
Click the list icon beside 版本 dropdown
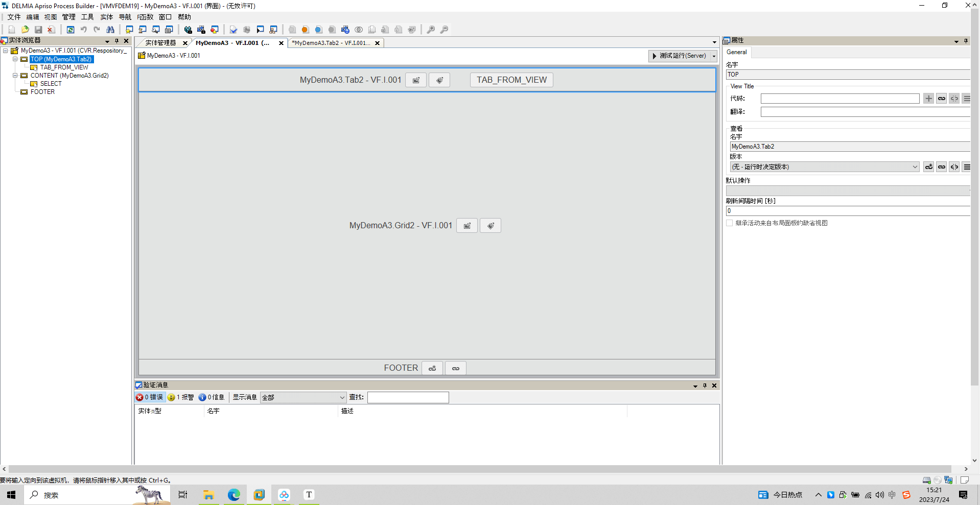tap(967, 167)
